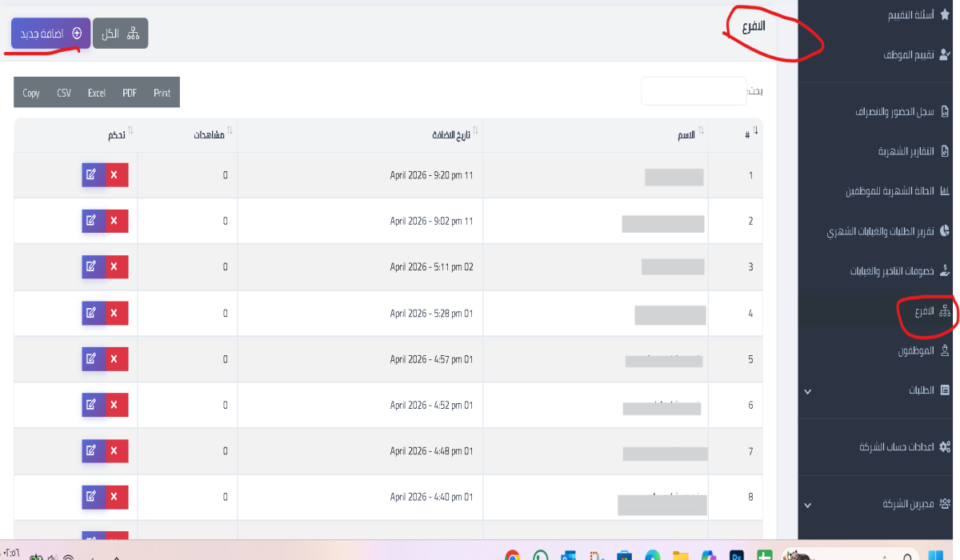Click the red delete X in row 3
Image resolution: width=960 pixels, height=560 pixels.
[x=117, y=267]
